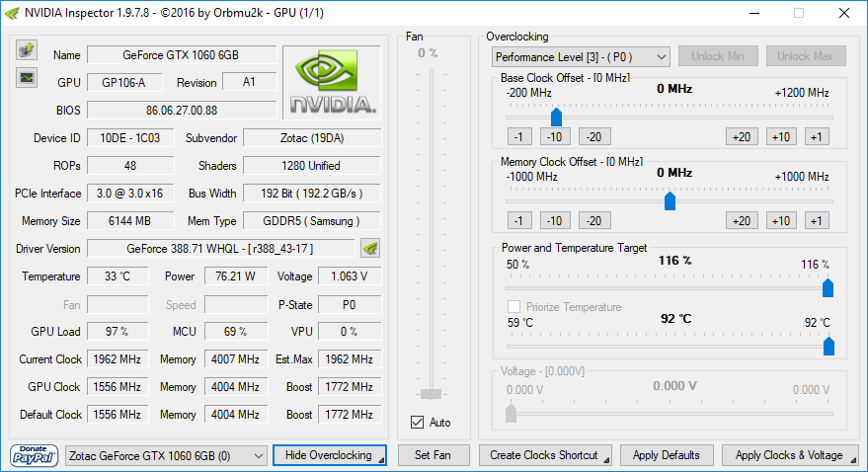Click Create Clocks Shortcut button
Screen dimensions: 868x472
(545, 455)
